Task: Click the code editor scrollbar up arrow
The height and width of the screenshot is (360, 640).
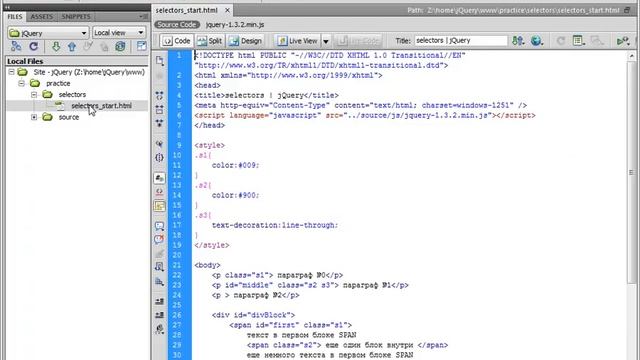Action: click(x=631, y=56)
